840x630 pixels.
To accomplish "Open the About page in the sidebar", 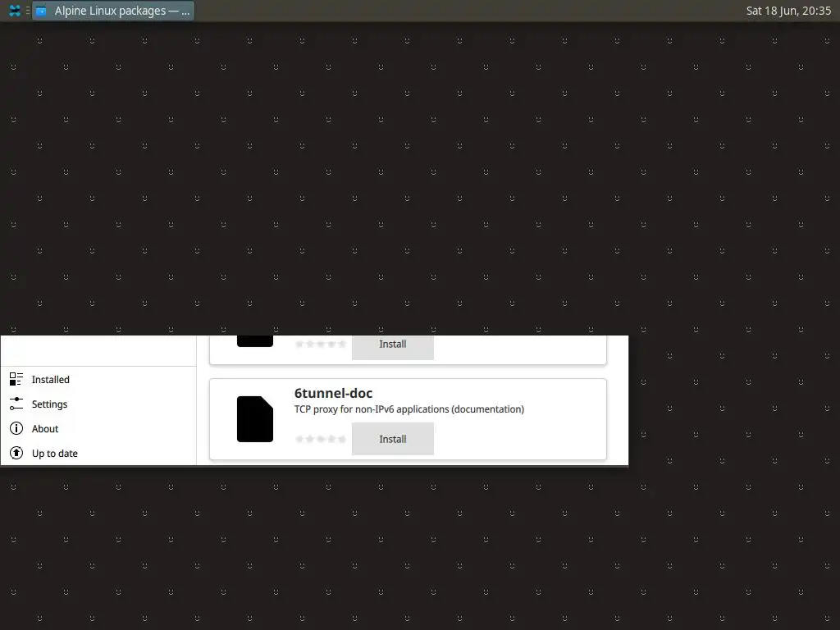I will 98,428.
